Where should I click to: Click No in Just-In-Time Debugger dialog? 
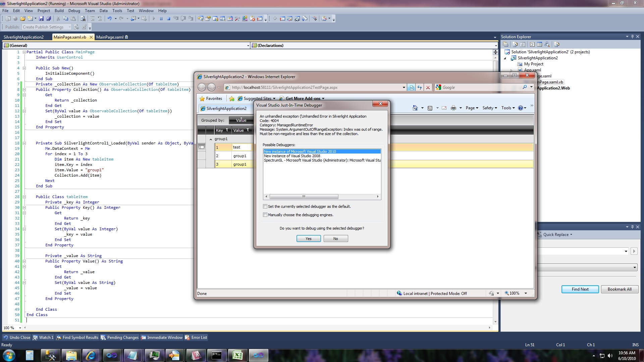[336, 239]
